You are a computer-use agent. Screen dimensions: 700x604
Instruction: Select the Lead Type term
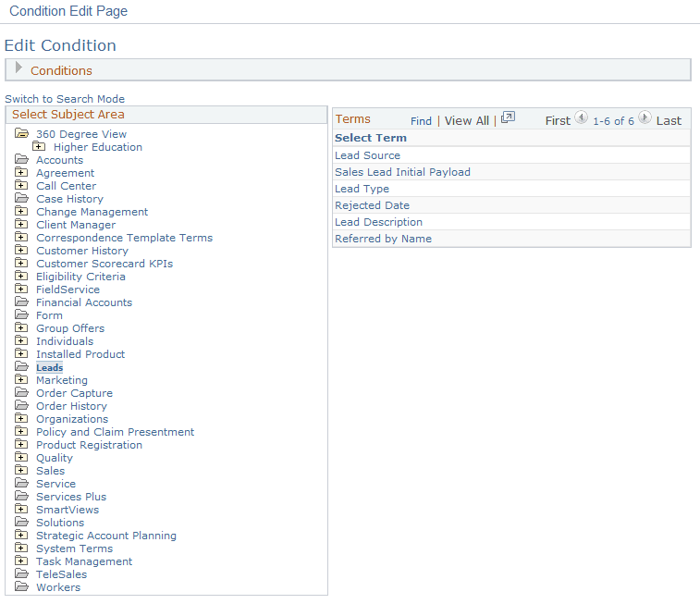click(x=362, y=189)
